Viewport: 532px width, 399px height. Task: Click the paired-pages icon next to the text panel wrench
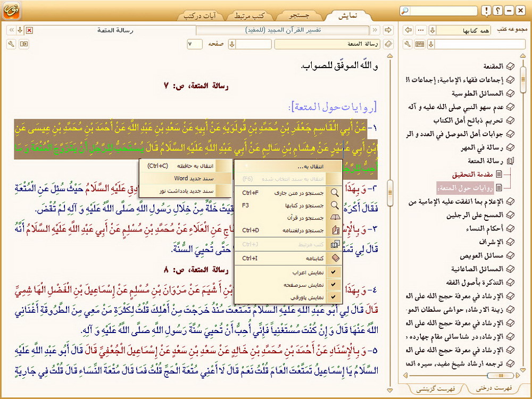coord(24,44)
